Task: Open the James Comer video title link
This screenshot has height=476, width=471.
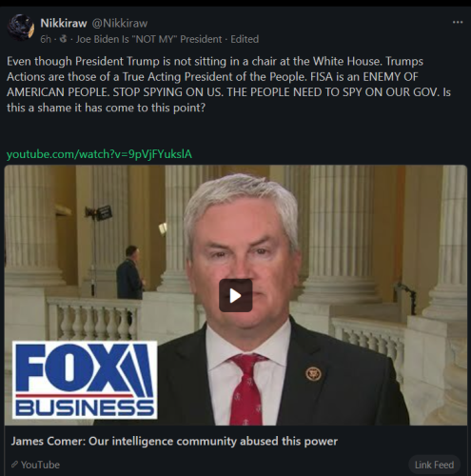Action: (x=174, y=441)
